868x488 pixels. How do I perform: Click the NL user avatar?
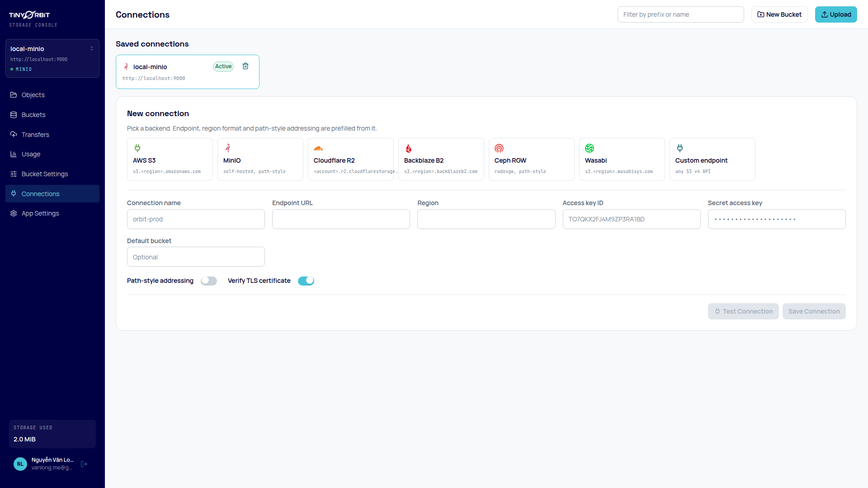tap(20, 464)
